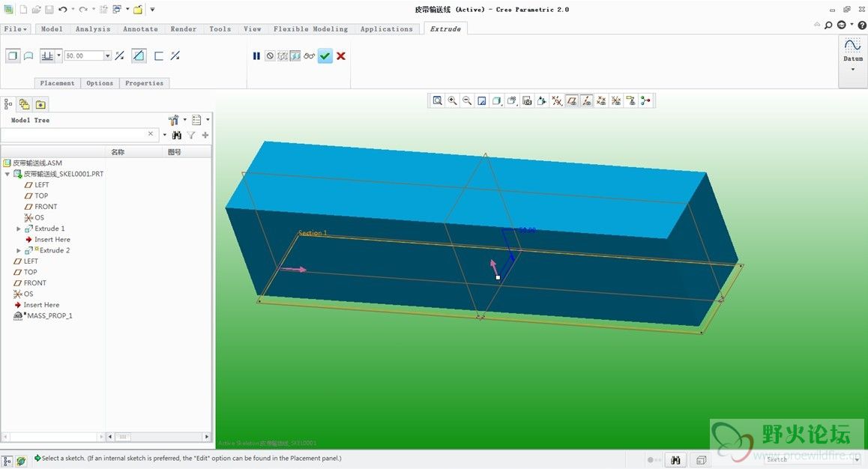The image size is (868, 469).
Task: Clear the Model Tree search field
Action: 151,134
